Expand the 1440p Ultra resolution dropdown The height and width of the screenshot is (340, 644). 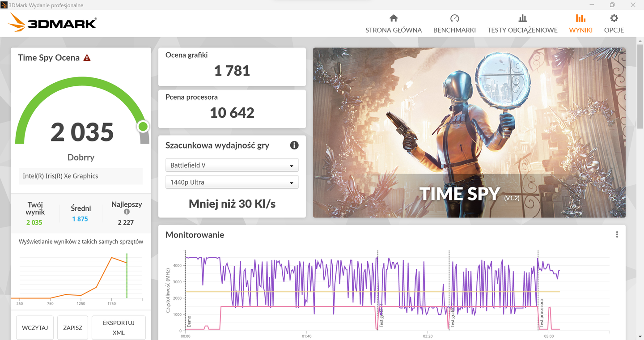click(x=232, y=182)
